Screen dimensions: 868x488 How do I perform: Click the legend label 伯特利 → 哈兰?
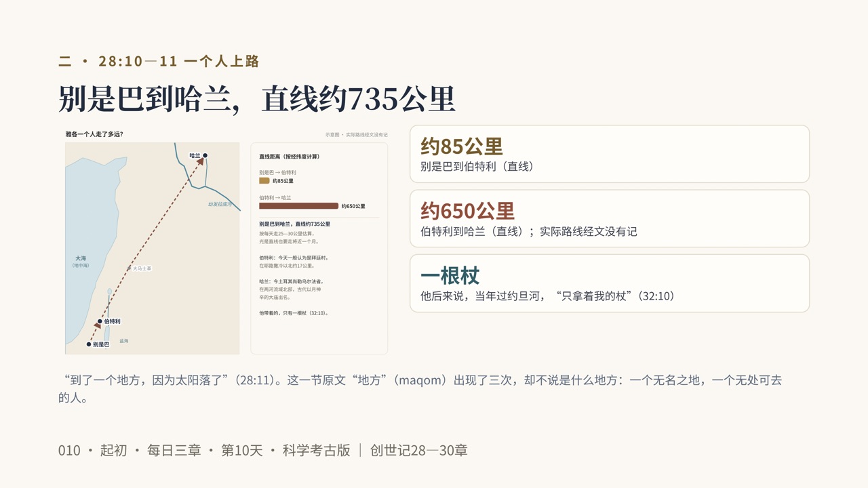(275, 198)
